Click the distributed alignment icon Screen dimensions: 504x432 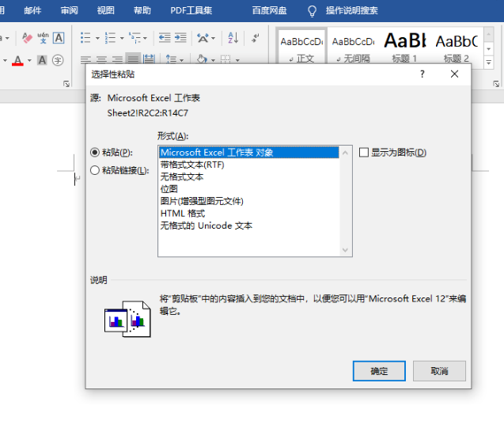[x=149, y=59]
